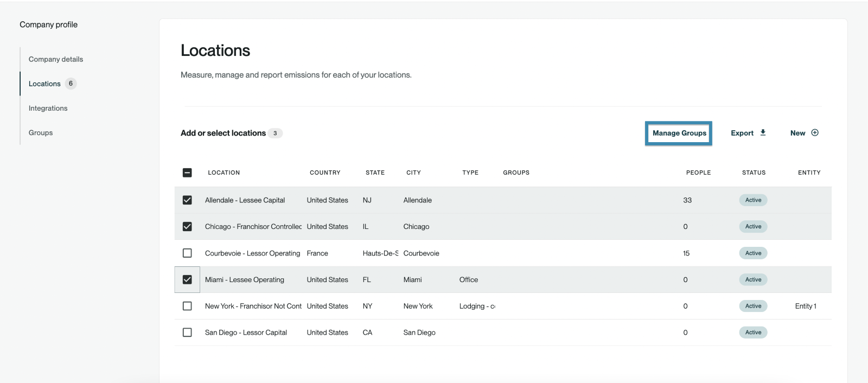
Task: Click the GROUPS column header
Action: [x=516, y=173]
